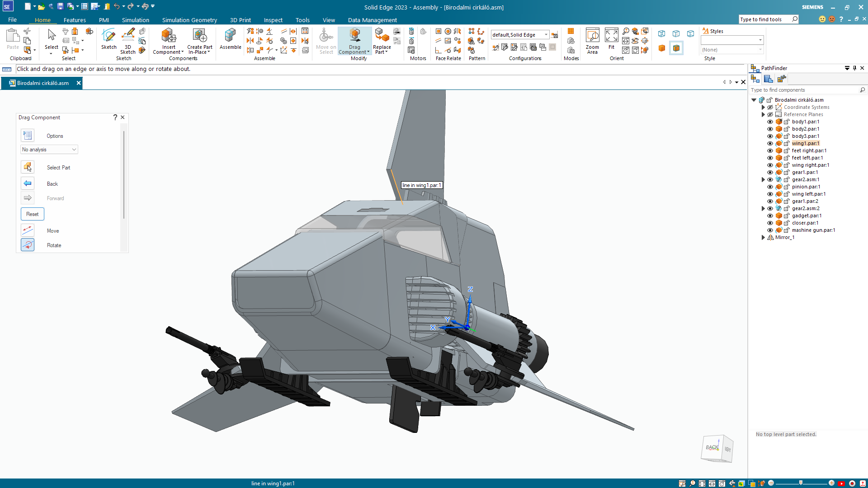The height and width of the screenshot is (488, 868).
Task: Click the Zoom Area tool
Action: pyautogui.click(x=592, y=41)
